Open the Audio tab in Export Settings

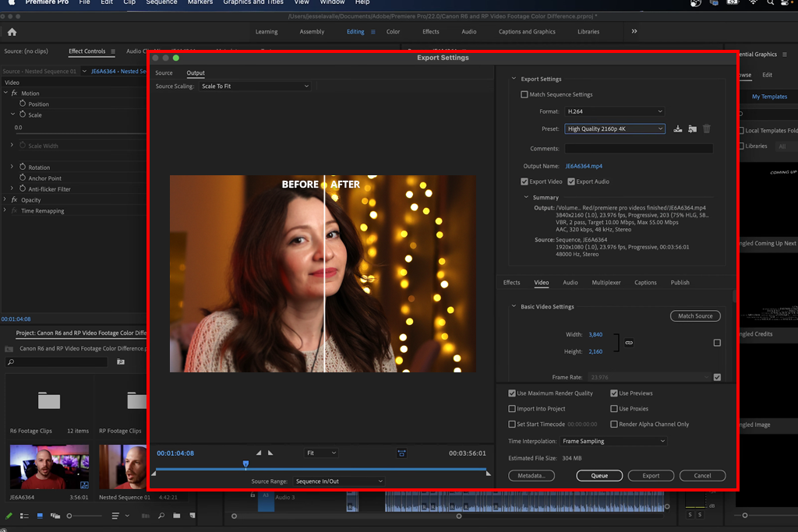[x=570, y=282]
